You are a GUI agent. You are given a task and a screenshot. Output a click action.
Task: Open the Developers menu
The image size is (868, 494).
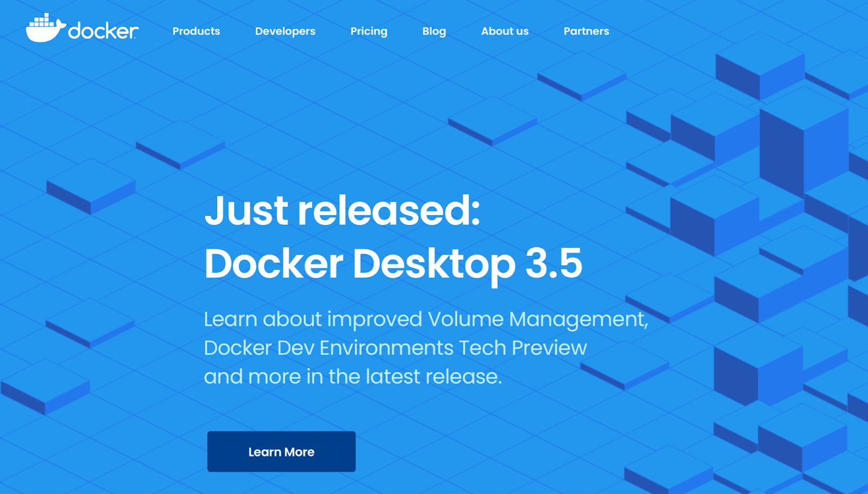[x=285, y=31]
